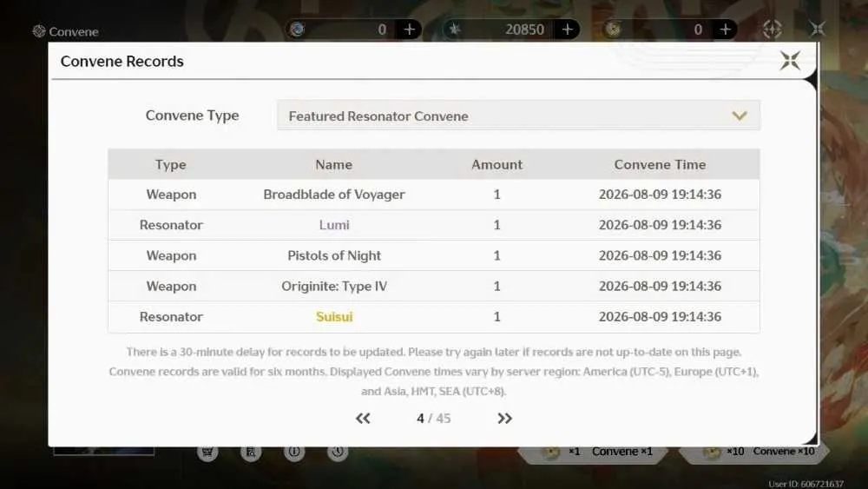Select the Suisui resonator name
The image size is (868, 489).
[x=334, y=317]
